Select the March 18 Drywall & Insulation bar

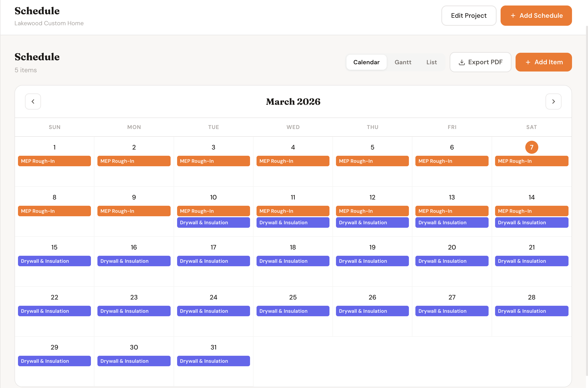pos(293,261)
